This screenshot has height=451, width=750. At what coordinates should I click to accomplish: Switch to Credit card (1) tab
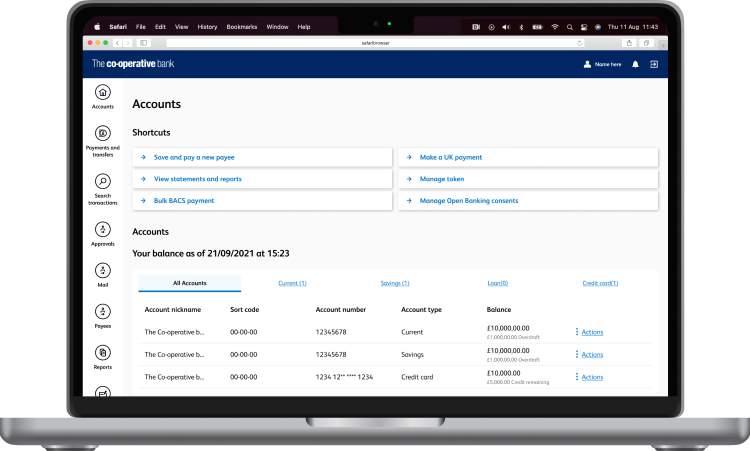tap(600, 283)
